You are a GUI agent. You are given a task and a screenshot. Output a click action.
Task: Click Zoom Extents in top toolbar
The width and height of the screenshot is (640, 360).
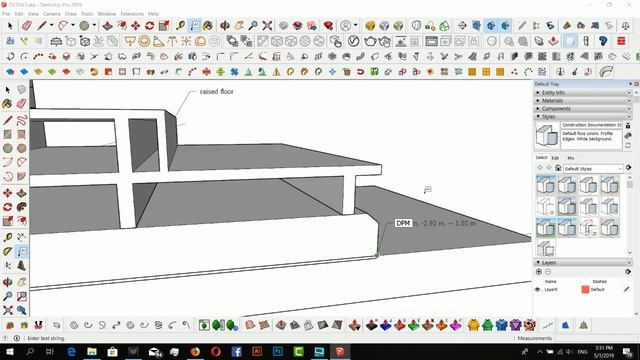267,26
